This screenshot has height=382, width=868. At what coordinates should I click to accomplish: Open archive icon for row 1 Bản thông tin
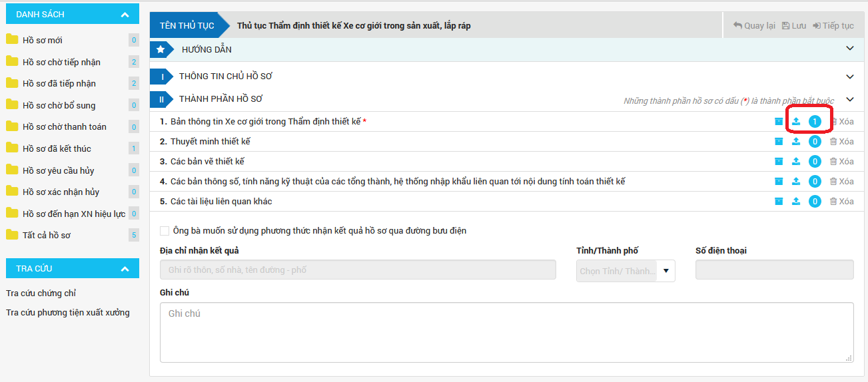[779, 122]
